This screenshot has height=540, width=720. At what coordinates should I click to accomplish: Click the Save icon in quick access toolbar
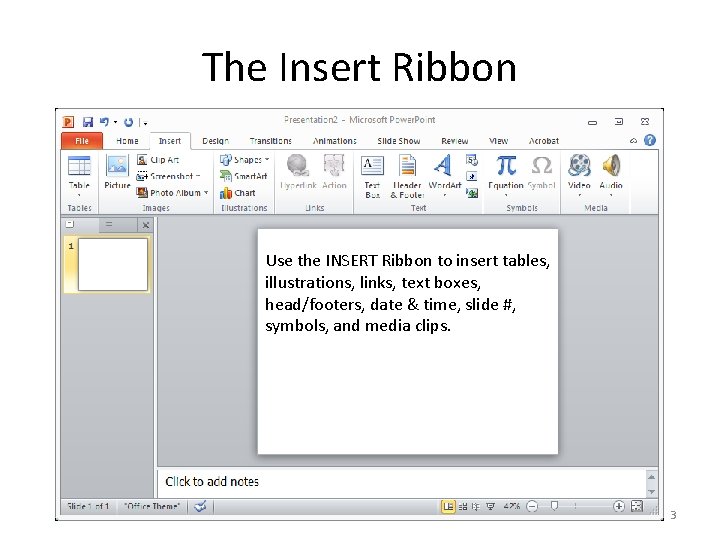click(88, 122)
